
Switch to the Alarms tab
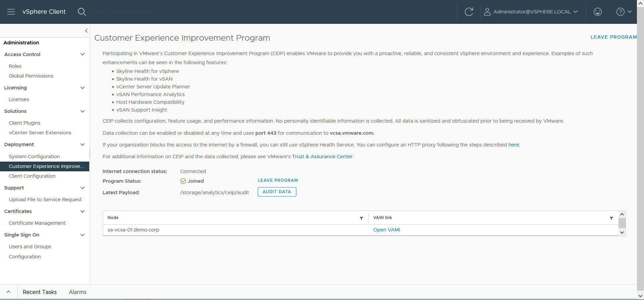[78, 292]
